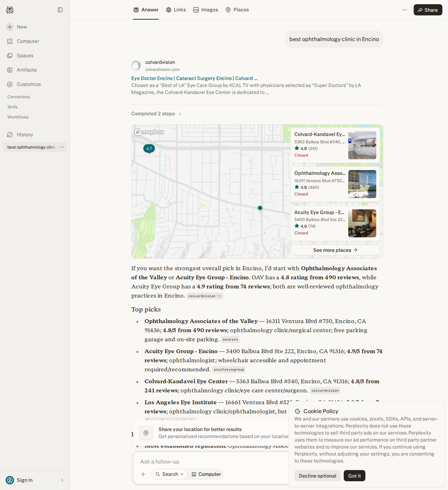
Task: Click the plus attach icon in the follow-up box
Action: pyautogui.click(x=143, y=474)
